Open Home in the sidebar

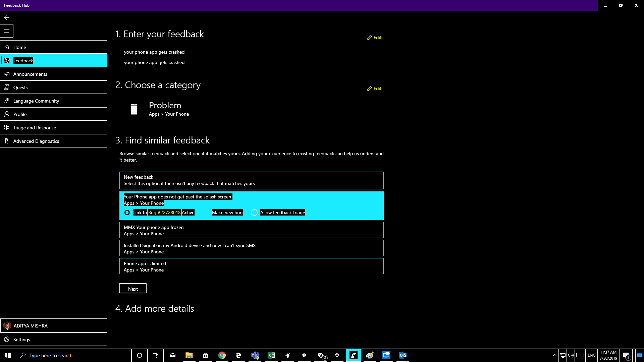point(54,47)
